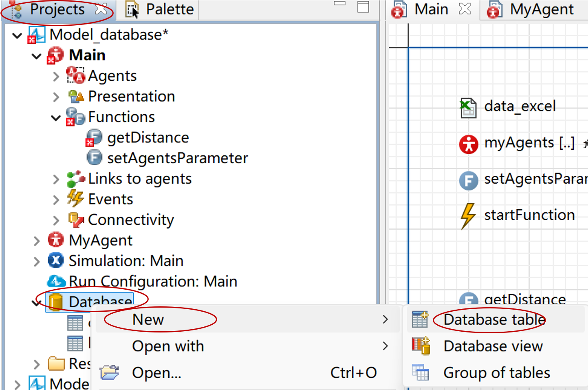
Task: Click the Database view icon in submenu
Action: pyautogui.click(x=420, y=346)
